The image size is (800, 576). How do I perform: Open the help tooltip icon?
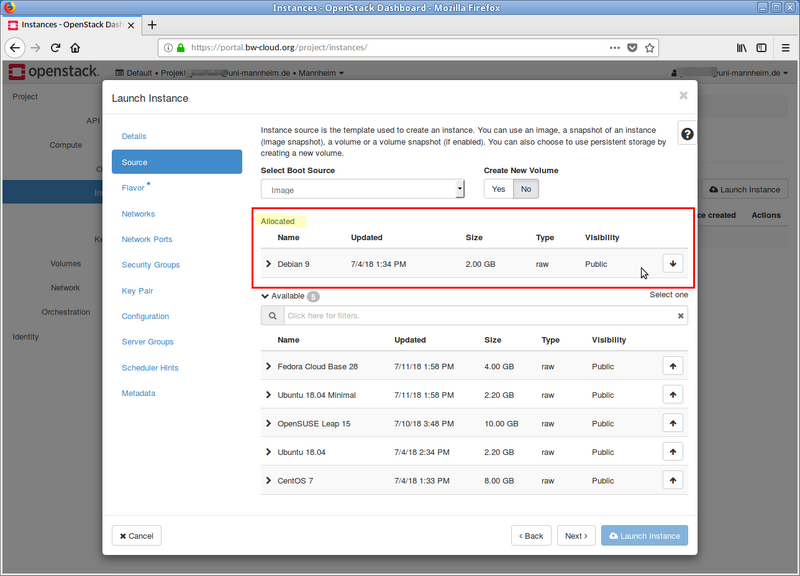point(686,133)
